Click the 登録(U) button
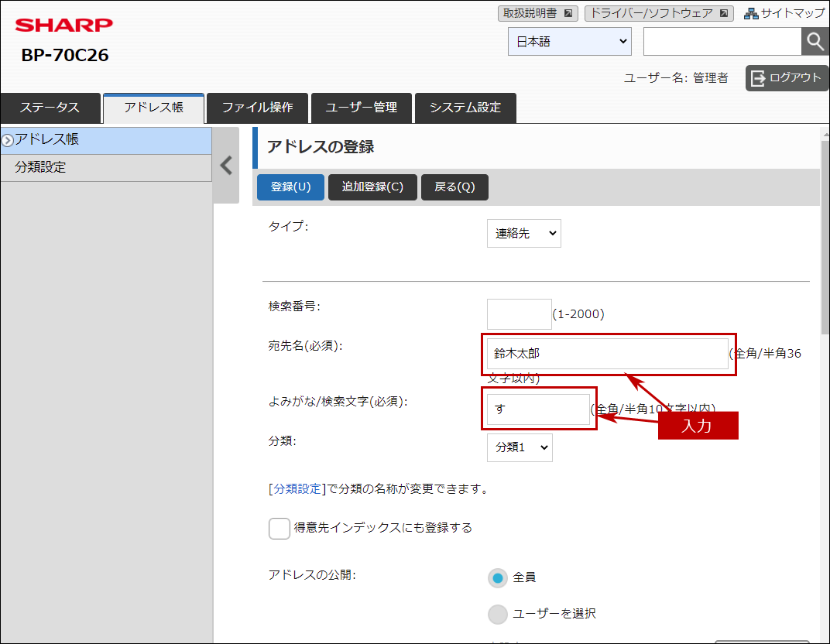This screenshot has height=644, width=830. [x=290, y=187]
